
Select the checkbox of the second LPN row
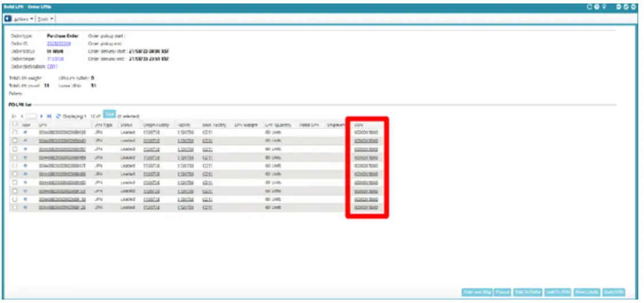click(x=15, y=141)
